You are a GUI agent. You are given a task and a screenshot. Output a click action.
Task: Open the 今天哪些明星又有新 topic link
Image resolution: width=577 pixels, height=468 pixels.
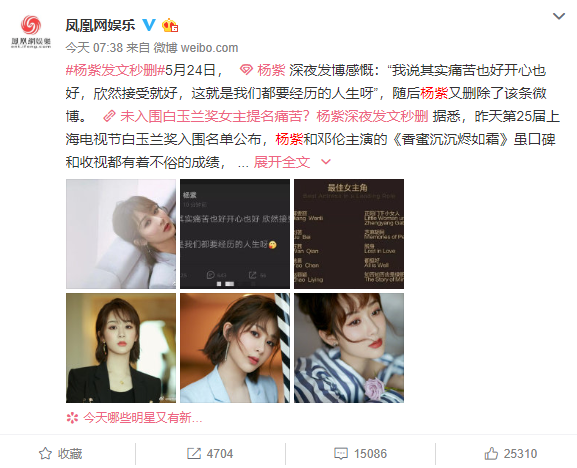click(134, 418)
